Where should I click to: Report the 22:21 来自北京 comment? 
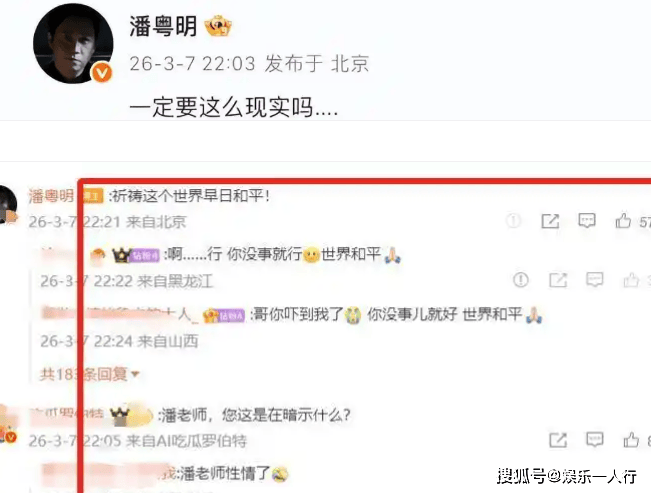[x=514, y=221]
